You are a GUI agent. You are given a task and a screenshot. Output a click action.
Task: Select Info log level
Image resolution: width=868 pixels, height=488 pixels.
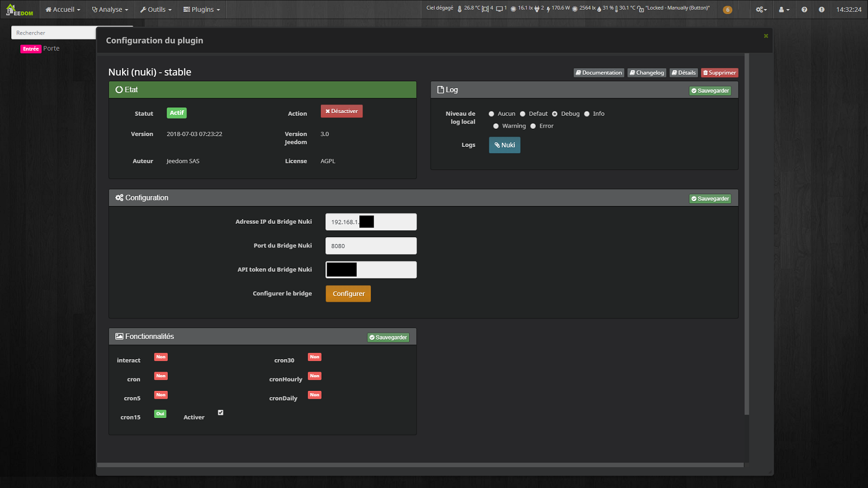coord(587,114)
